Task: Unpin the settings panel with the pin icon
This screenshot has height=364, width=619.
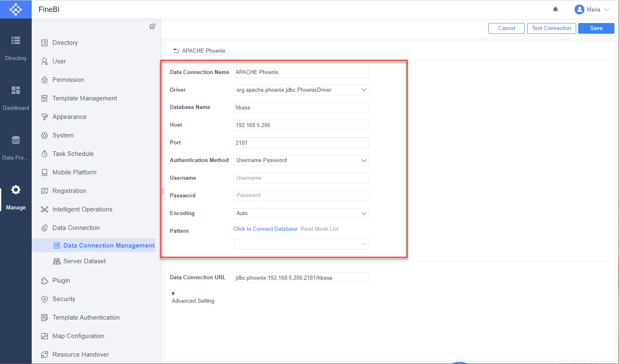Action: pyautogui.click(x=152, y=26)
